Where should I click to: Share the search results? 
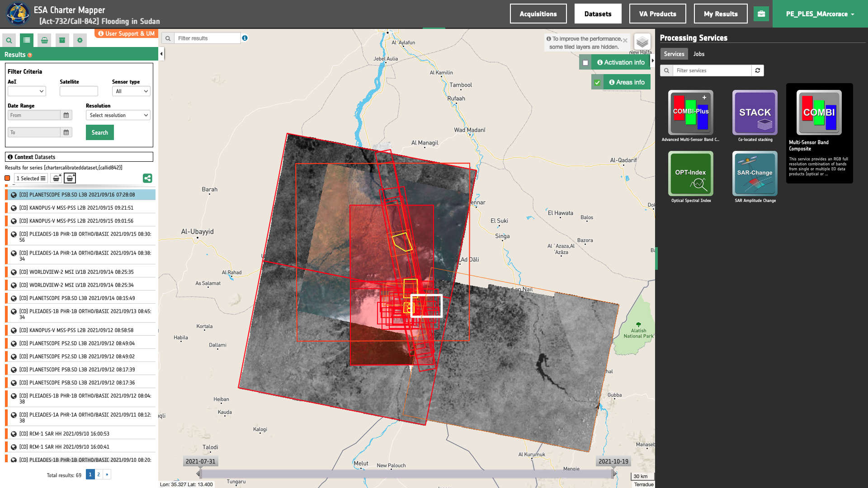pyautogui.click(x=147, y=178)
